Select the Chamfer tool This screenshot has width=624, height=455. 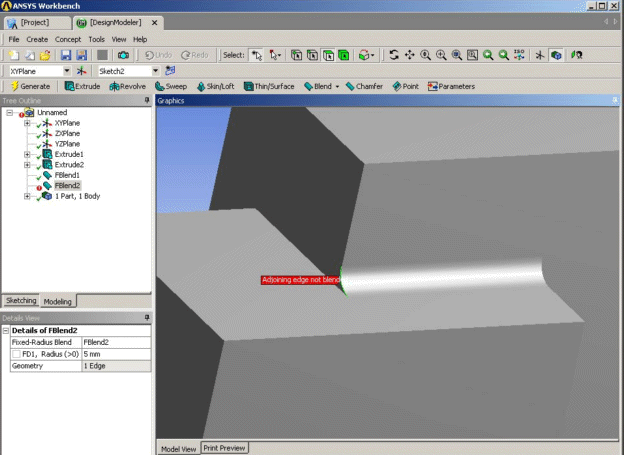[x=364, y=87]
